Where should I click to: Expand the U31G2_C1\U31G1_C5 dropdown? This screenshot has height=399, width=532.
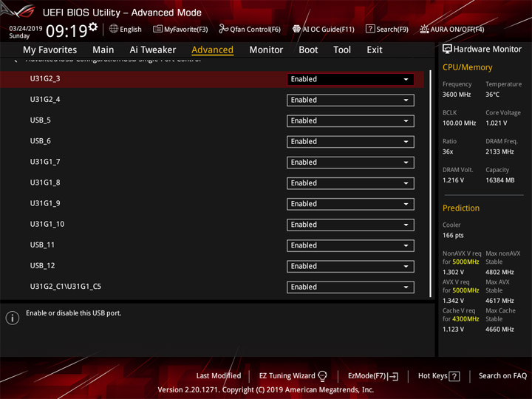click(350, 287)
